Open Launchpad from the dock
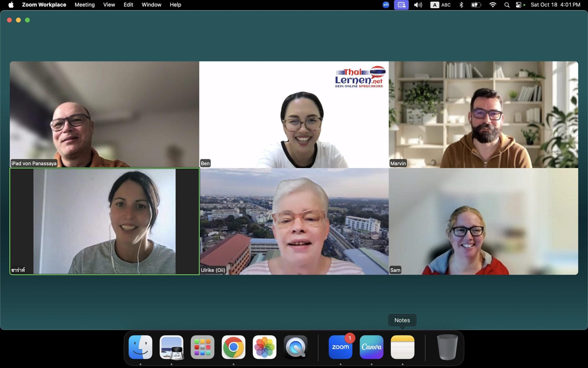Screen dimensions: 588x368 (202, 347)
